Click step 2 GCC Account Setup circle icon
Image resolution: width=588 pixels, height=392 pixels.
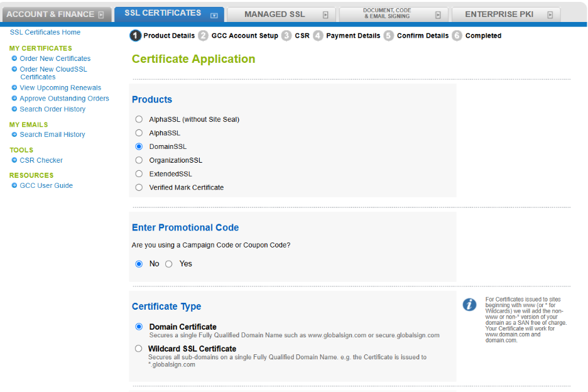pos(203,36)
